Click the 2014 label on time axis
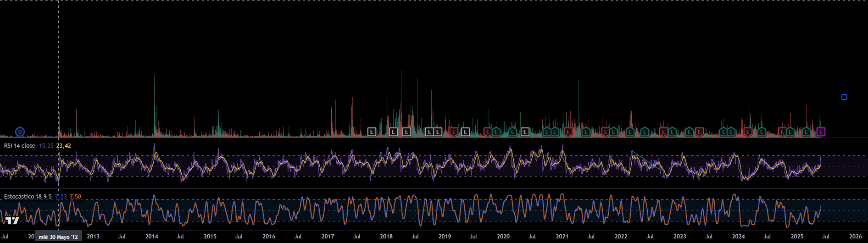 [151, 237]
